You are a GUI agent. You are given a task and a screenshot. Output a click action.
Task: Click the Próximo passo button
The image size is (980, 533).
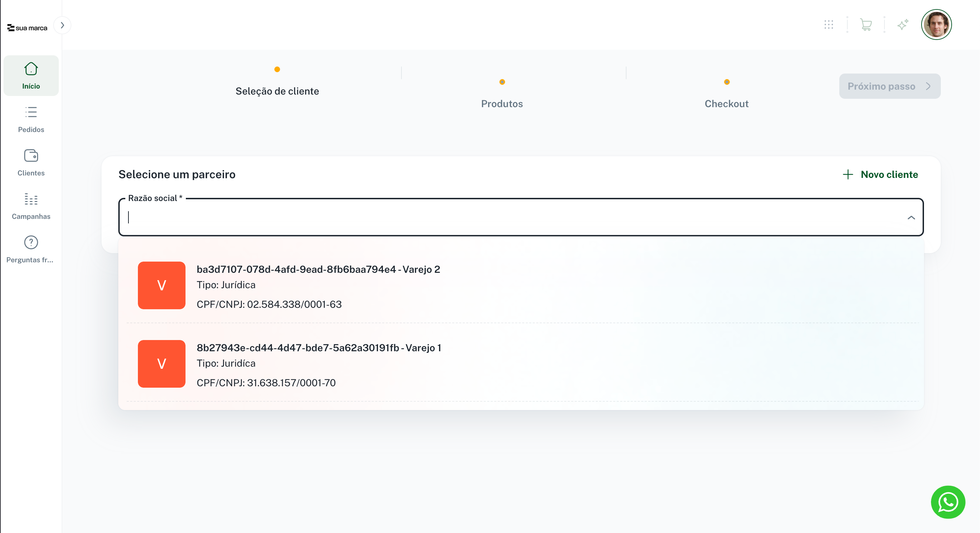(889, 86)
